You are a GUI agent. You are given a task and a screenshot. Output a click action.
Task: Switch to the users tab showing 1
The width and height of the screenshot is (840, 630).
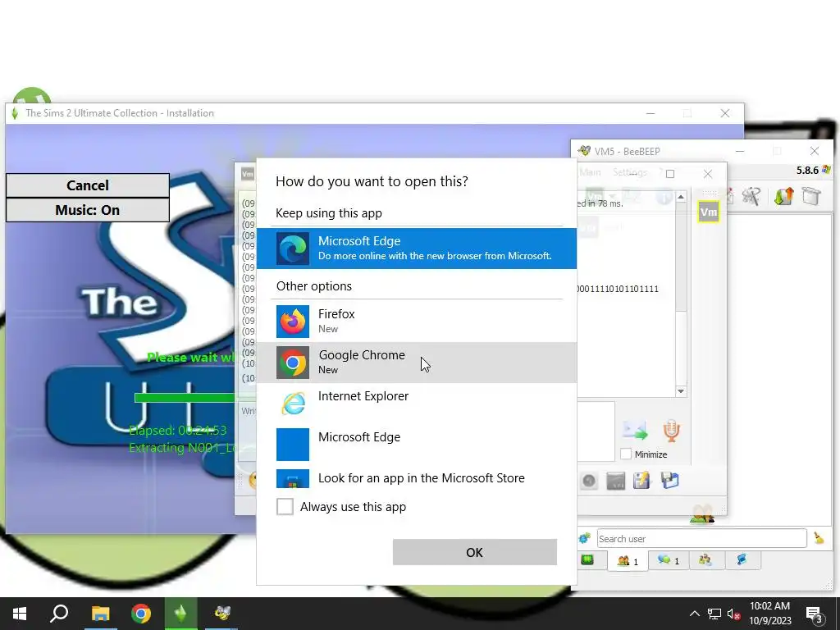(x=628, y=561)
